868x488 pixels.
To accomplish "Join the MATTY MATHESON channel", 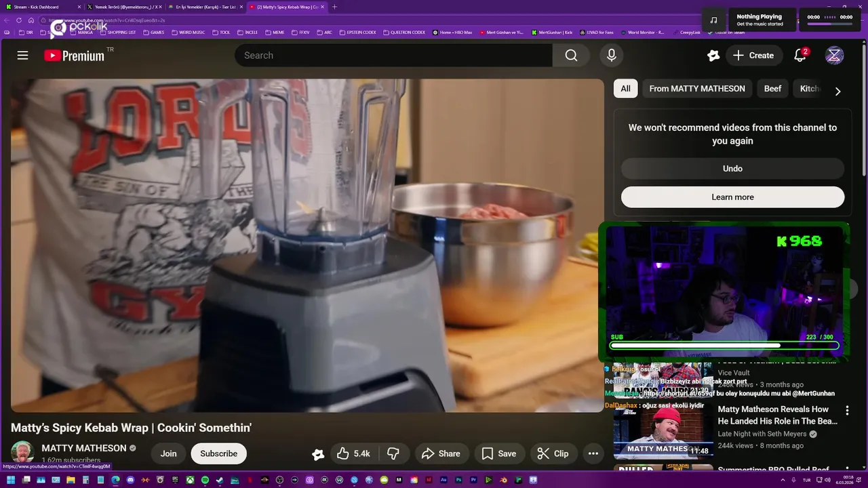I will pyautogui.click(x=168, y=453).
